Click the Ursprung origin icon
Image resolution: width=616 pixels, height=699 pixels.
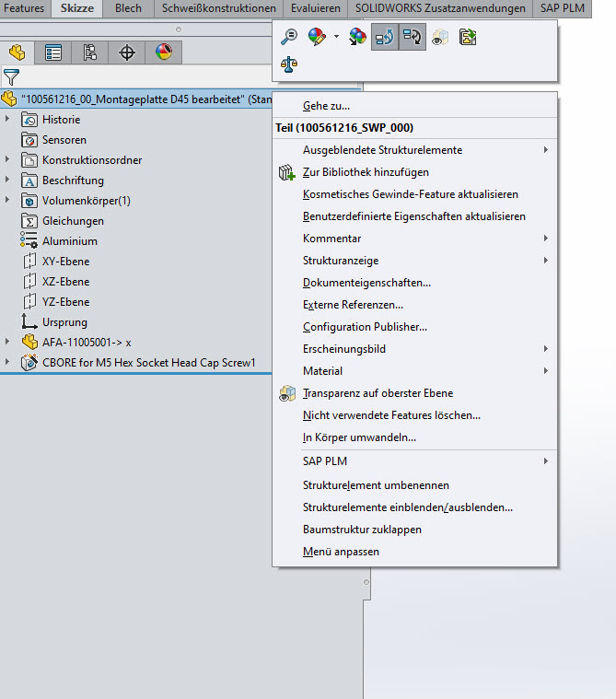coord(29,321)
